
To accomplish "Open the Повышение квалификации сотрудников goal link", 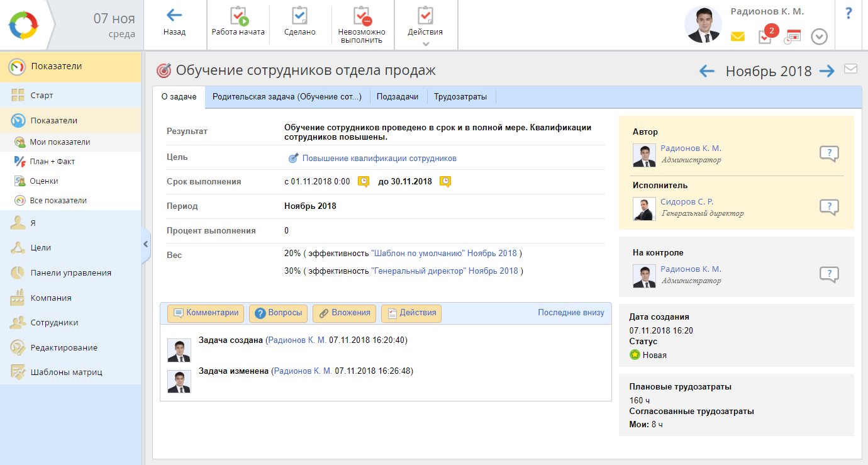I will click(379, 159).
